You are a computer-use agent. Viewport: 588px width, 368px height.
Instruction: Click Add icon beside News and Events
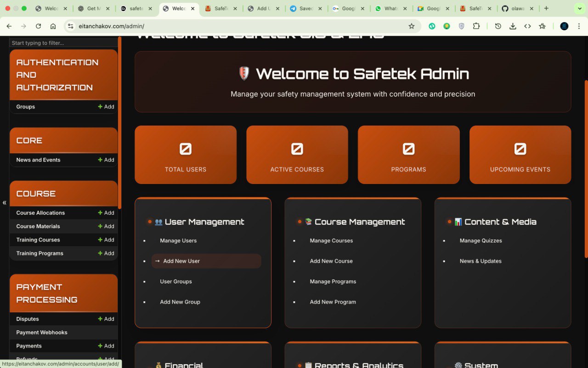[106, 160]
